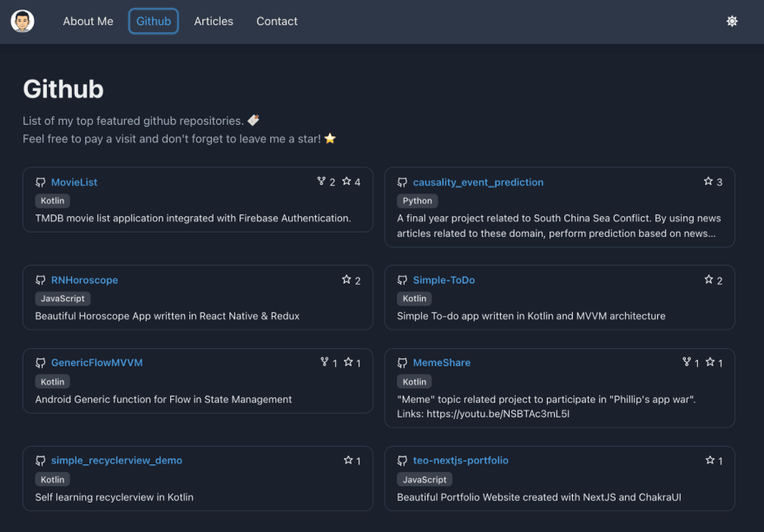Image resolution: width=764 pixels, height=532 pixels.
Task: Click 'Self learning recyclerview in Kotlin' description
Action: point(114,497)
